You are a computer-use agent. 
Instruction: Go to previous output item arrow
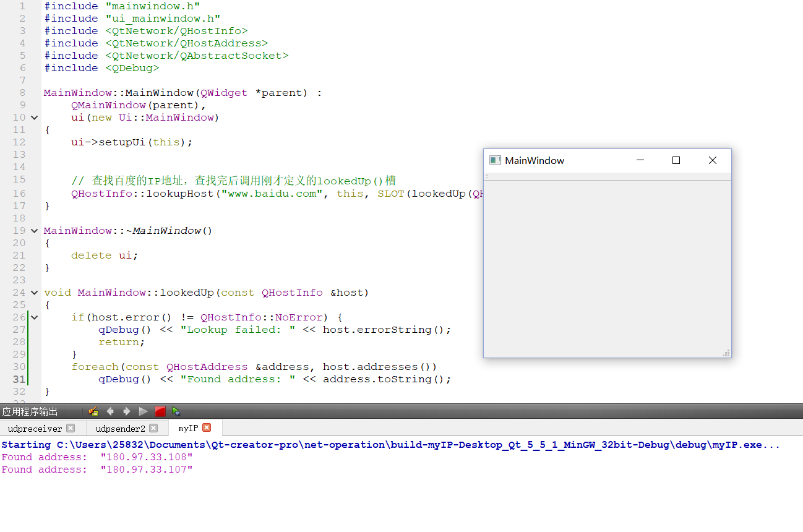point(110,411)
